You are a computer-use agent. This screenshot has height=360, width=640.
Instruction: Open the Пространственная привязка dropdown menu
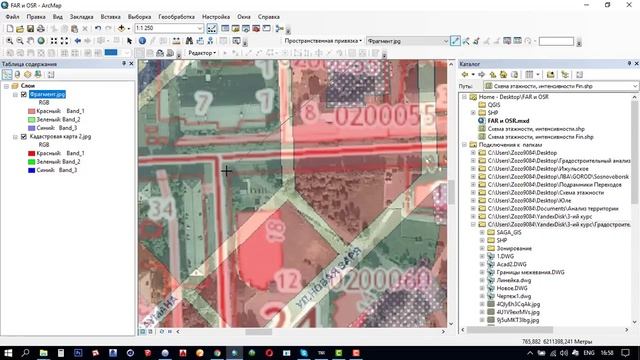[x=323, y=41]
